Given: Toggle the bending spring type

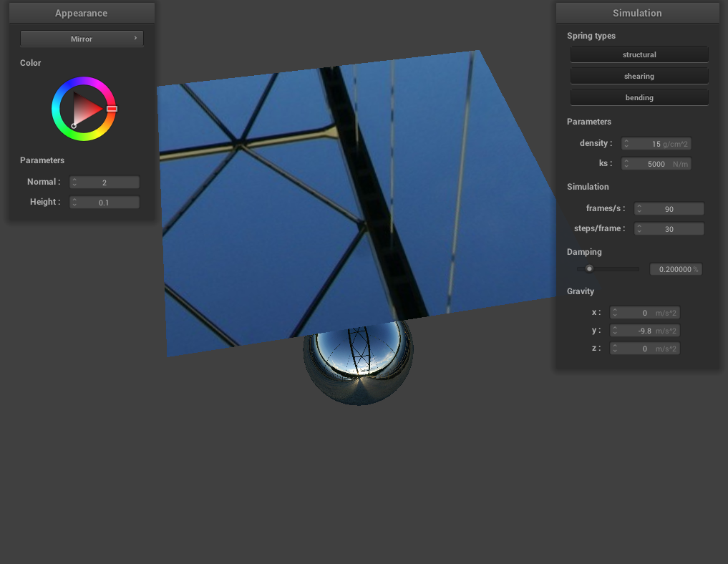Looking at the screenshot, I should [639, 97].
